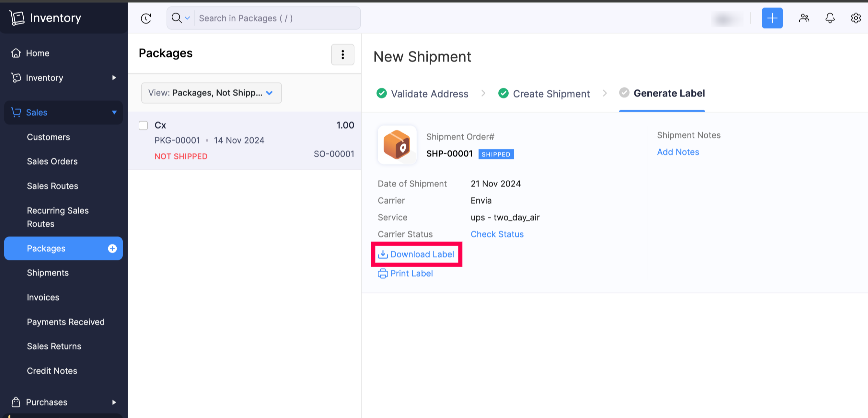Open search filter dropdown arrow
The image size is (868, 418).
pos(188,18)
